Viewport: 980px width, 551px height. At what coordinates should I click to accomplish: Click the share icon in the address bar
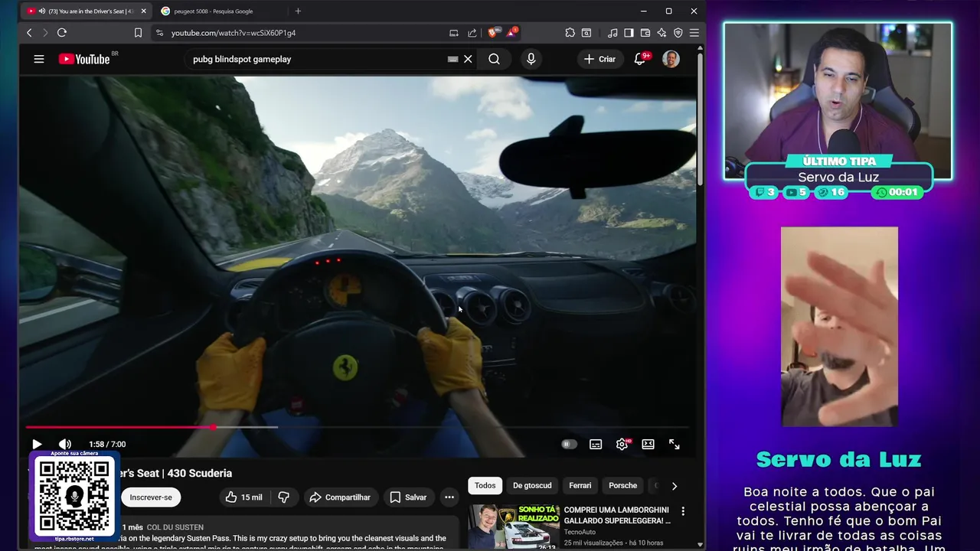472,33
